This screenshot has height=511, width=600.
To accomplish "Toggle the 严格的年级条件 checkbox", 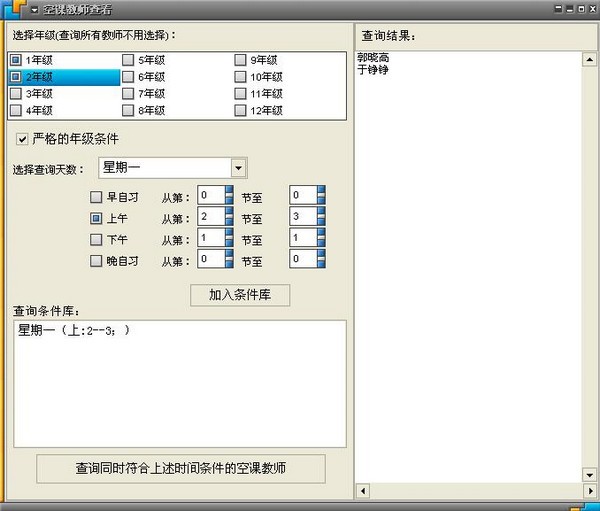I will click(x=22, y=139).
